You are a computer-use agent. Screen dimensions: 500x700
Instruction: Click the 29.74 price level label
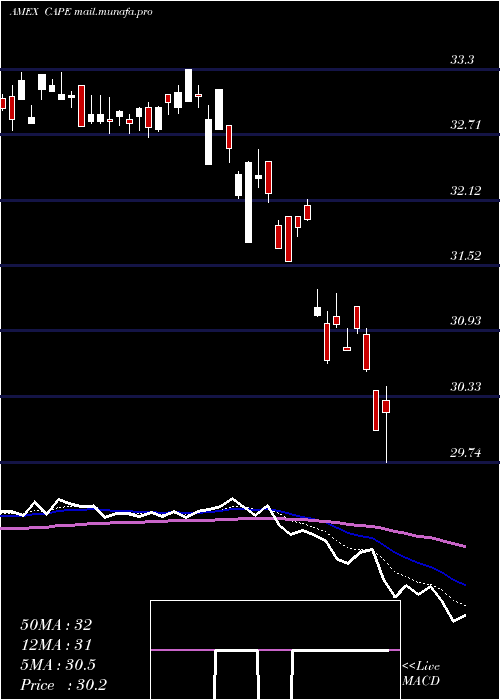465,453
